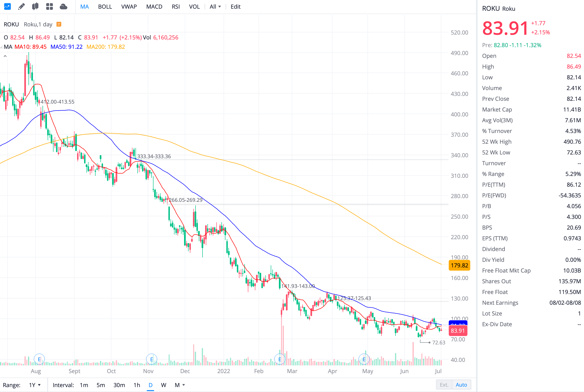Open the All indicators dropdown
The height and width of the screenshot is (392, 584).
coord(215,7)
